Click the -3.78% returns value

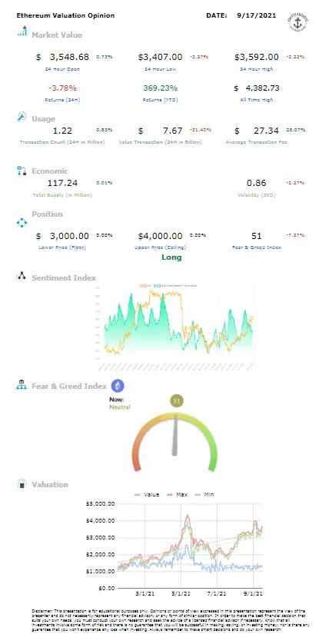point(62,88)
